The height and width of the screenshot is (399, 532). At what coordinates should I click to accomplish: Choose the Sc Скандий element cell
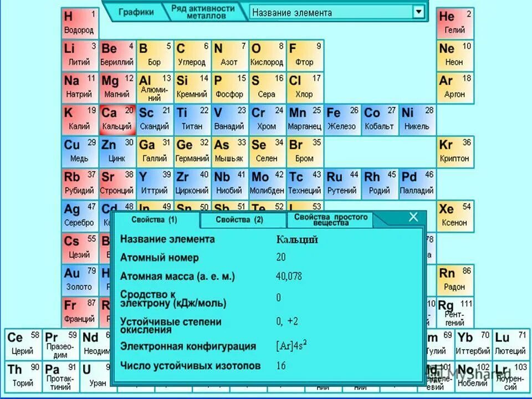click(x=155, y=120)
